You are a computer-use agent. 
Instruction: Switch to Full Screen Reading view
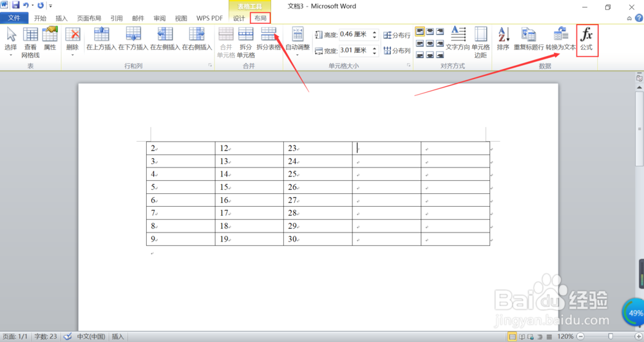pos(522,337)
